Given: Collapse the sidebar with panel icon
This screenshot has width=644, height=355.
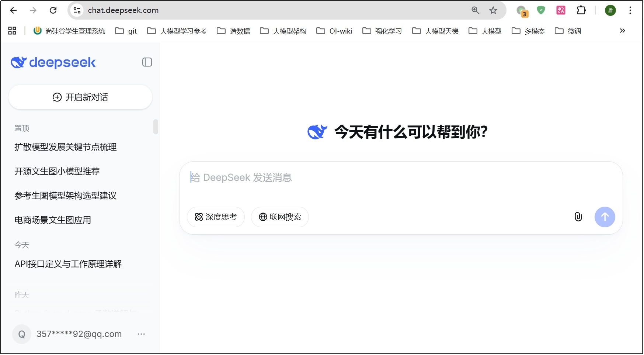Looking at the screenshot, I should 147,62.
